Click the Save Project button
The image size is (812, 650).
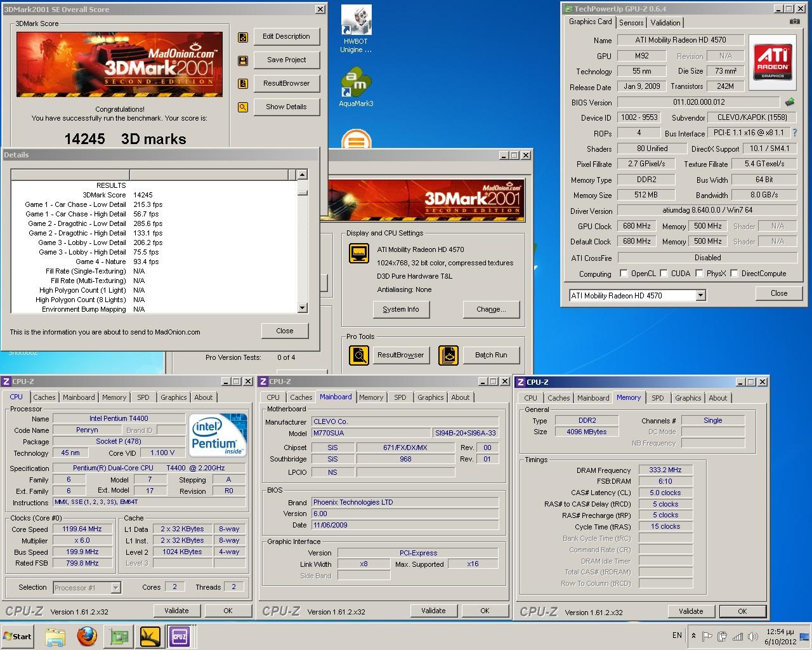coord(287,60)
